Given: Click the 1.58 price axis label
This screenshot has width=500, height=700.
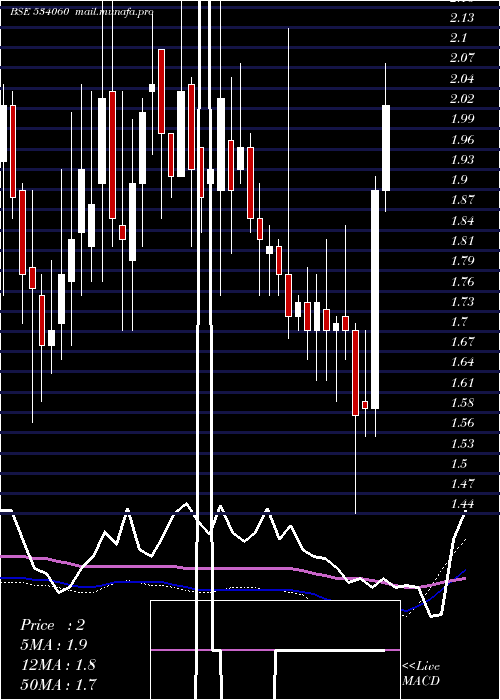Looking at the screenshot, I should coord(462,403).
